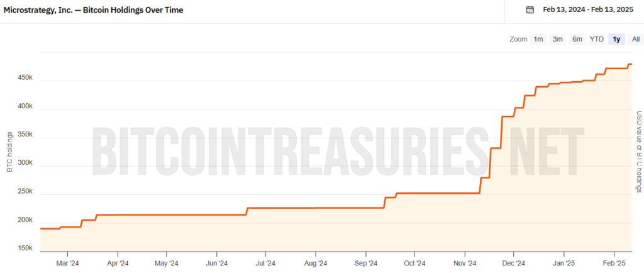Click the orange line's final point near Feb '25
The image size is (644, 273).
pos(631,64)
